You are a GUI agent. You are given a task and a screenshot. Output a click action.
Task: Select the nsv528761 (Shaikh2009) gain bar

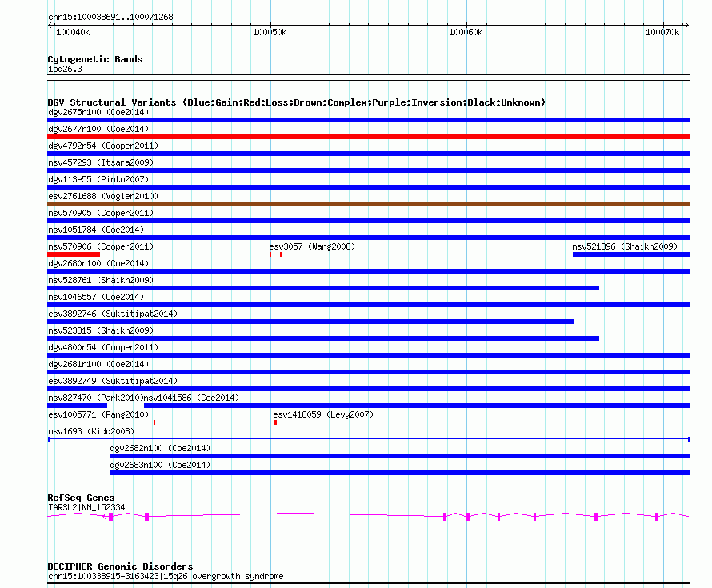click(323, 288)
